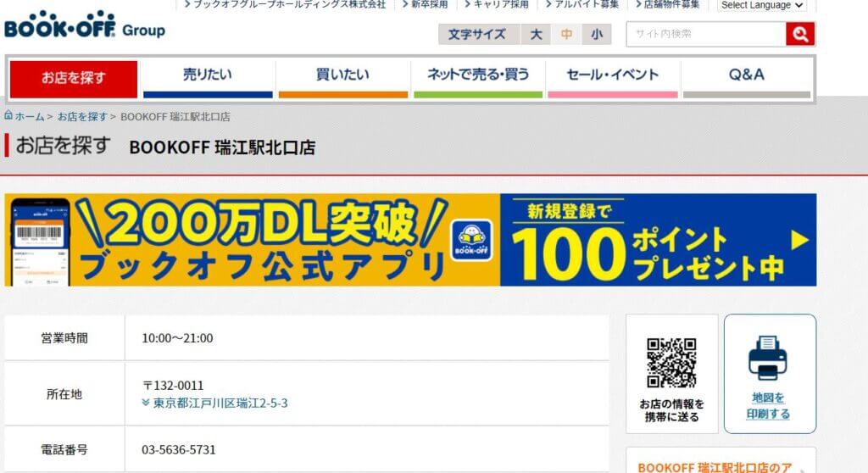868x473 pixels.
Task: Click the 営業時間 row label
Action: (x=64, y=338)
